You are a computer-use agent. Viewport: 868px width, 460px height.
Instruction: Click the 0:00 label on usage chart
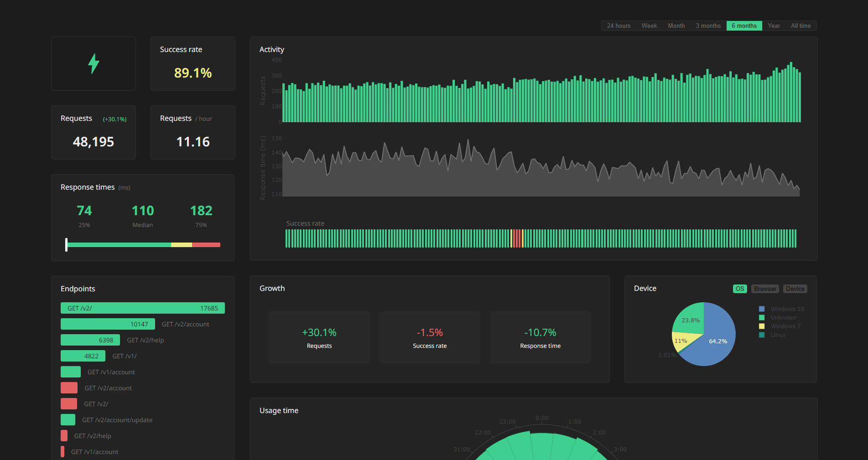coord(542,418)
